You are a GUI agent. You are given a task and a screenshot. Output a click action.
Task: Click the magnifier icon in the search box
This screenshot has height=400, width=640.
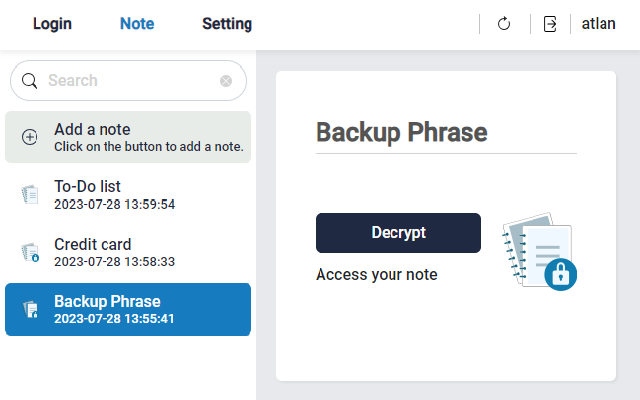[x=29, y=80]
